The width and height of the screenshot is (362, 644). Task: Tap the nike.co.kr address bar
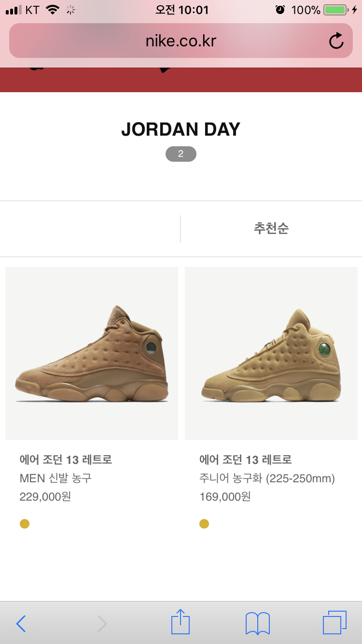(x=181, y=41)
